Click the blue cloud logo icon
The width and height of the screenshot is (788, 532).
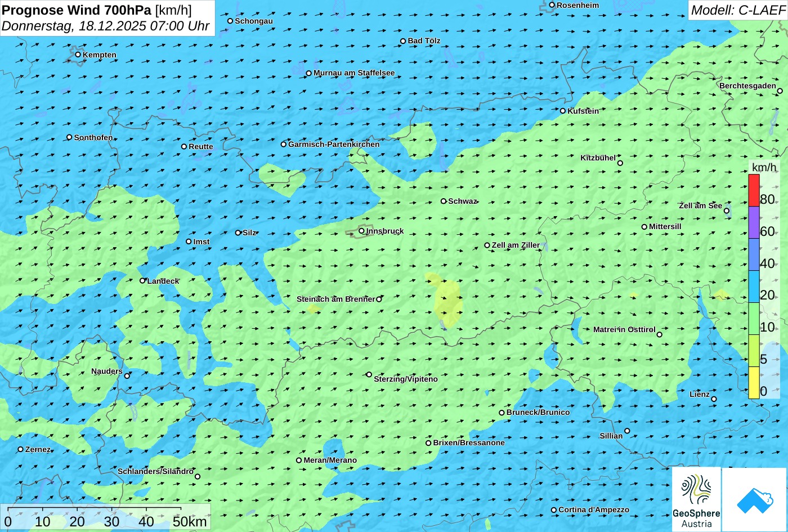[x=754, y=499]
